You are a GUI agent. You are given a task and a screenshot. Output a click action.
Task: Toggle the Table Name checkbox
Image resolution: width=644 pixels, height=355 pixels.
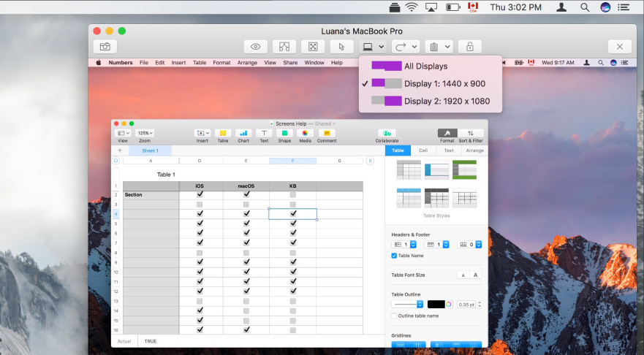(x=394, y=256)
